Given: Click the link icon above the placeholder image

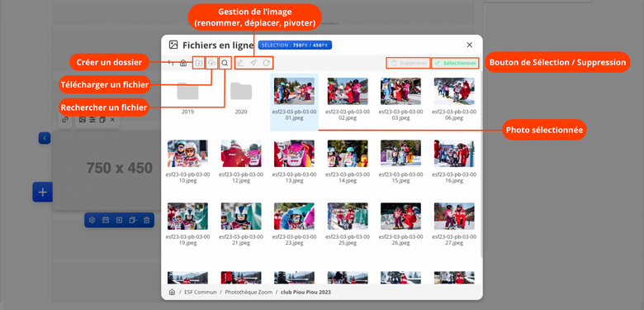Looking at the screenshot, I should click(65, 120).
